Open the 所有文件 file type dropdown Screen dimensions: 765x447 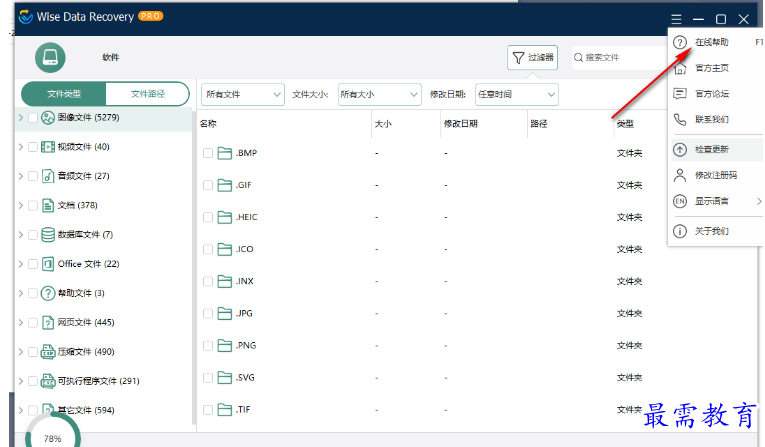(242, 95)
